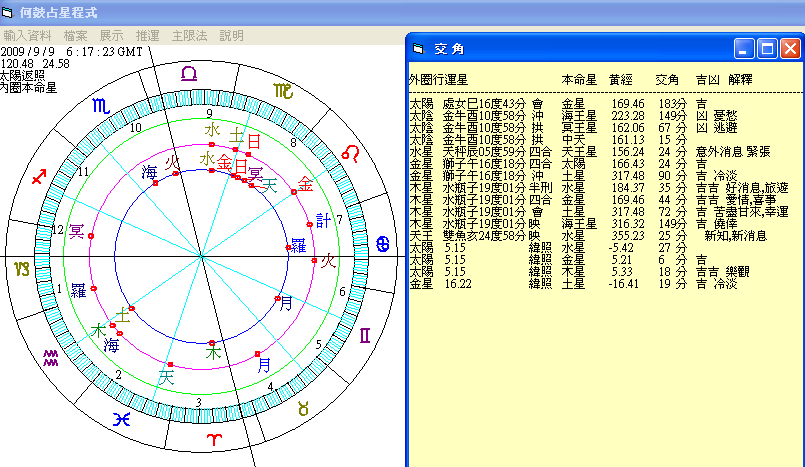
Task: Click the Leo zodiac symbol
Action: [352, 154]
